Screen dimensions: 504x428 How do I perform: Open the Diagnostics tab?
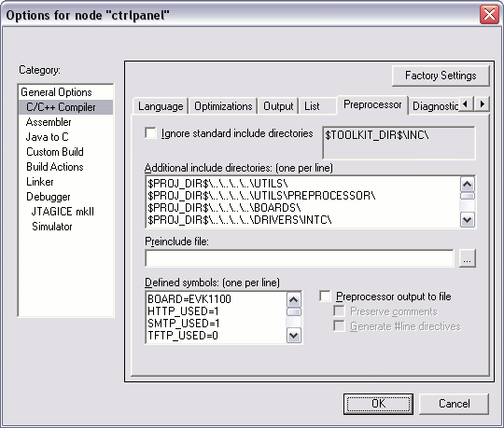click(x=435, y=106)
